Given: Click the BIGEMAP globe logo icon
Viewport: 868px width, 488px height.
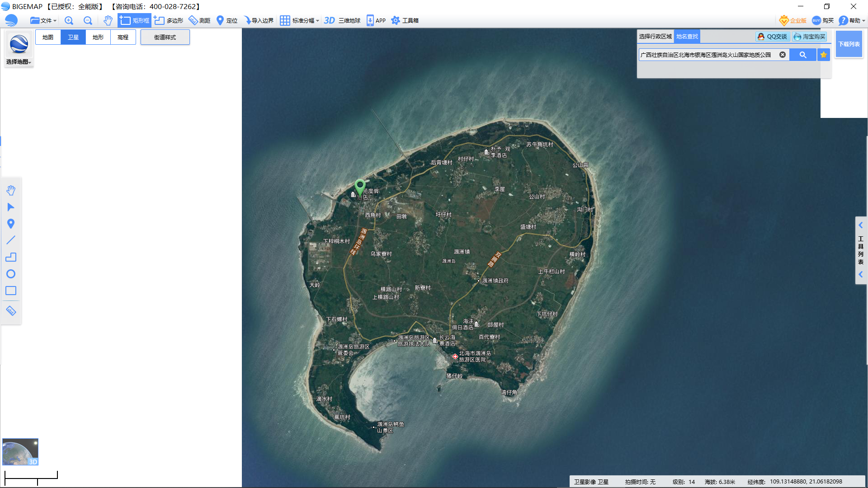Looking at the screenshot, I should coord(11,20).
